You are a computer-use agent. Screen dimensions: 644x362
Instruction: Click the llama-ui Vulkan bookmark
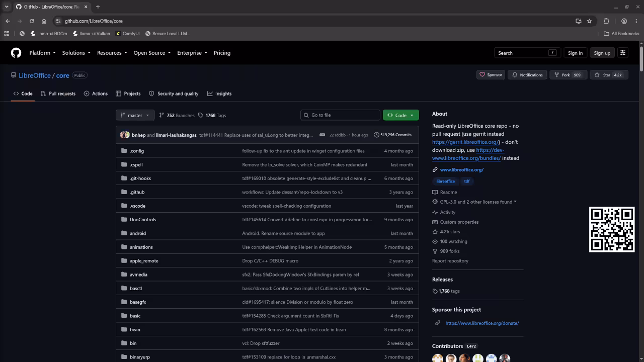[x=91, y=34]
